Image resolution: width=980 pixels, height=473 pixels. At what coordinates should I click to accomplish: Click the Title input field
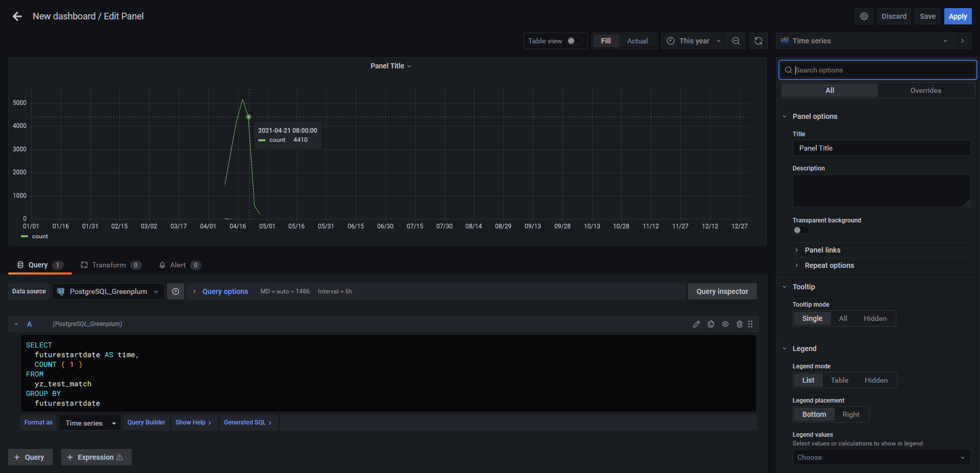[881, 148]
